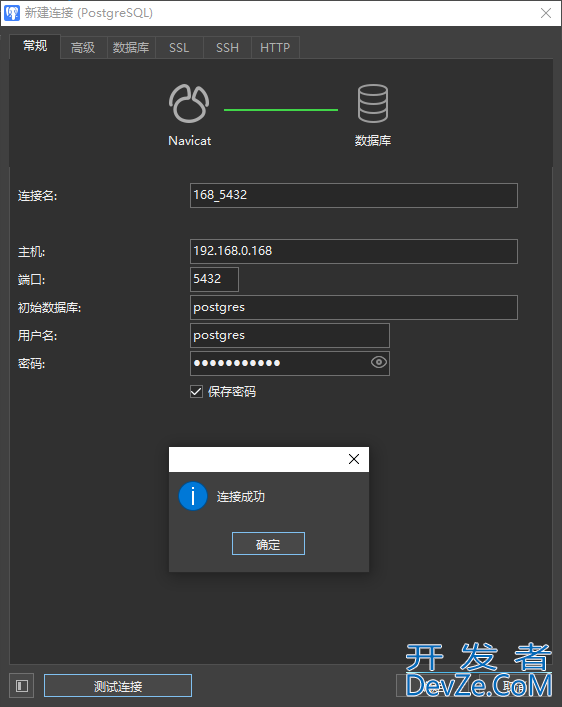Close the 连接成功 message dialog
The image size is (562, 707).
354,459
